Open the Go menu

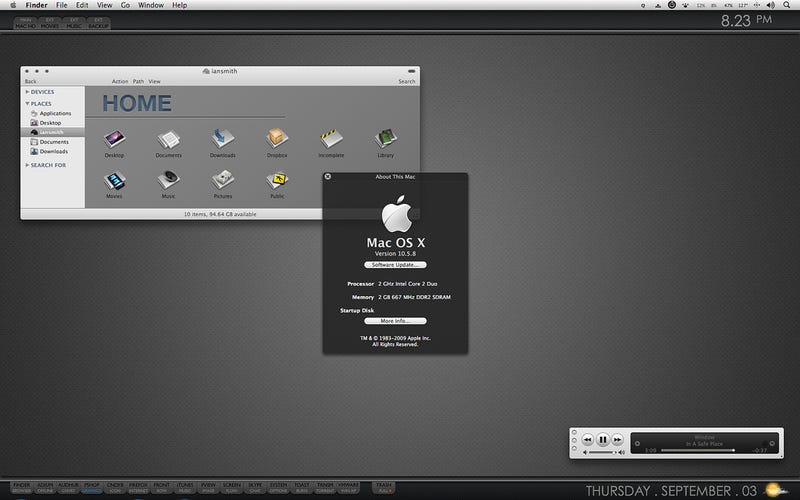(x=125, y=5)
